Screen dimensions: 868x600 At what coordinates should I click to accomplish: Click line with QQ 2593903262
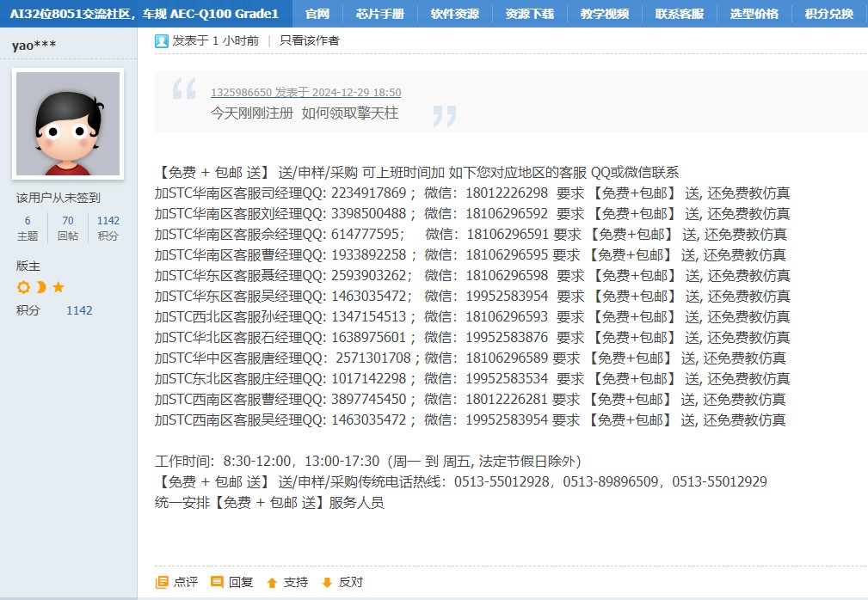(x=472, y=275)
